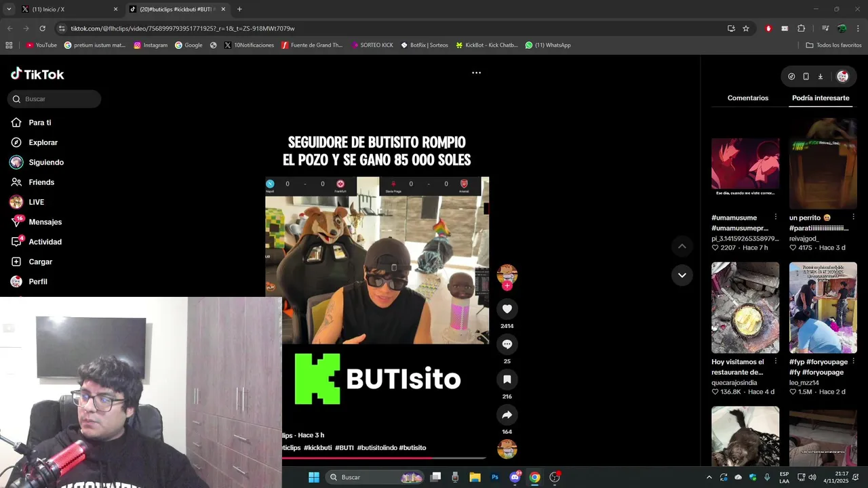Bookmark this page with the star icon
This screenshot has width=868, height=488.
tap(746, 28)
